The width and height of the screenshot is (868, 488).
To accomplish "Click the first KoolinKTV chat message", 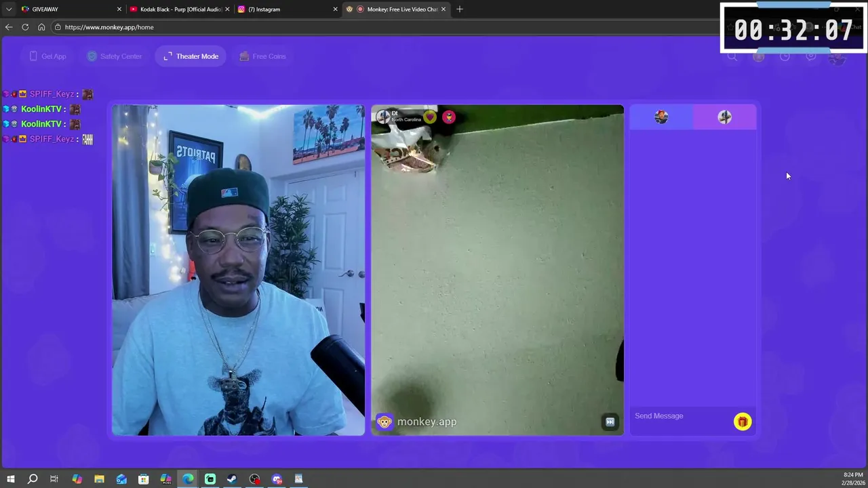I will [42, 109].
